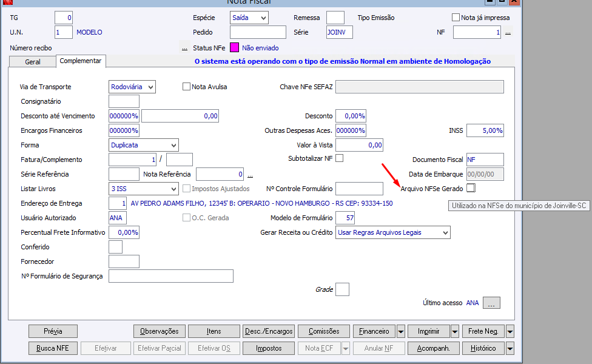Click the INSS percentage field
Viewport: 592px width, 364px height.
485,130
